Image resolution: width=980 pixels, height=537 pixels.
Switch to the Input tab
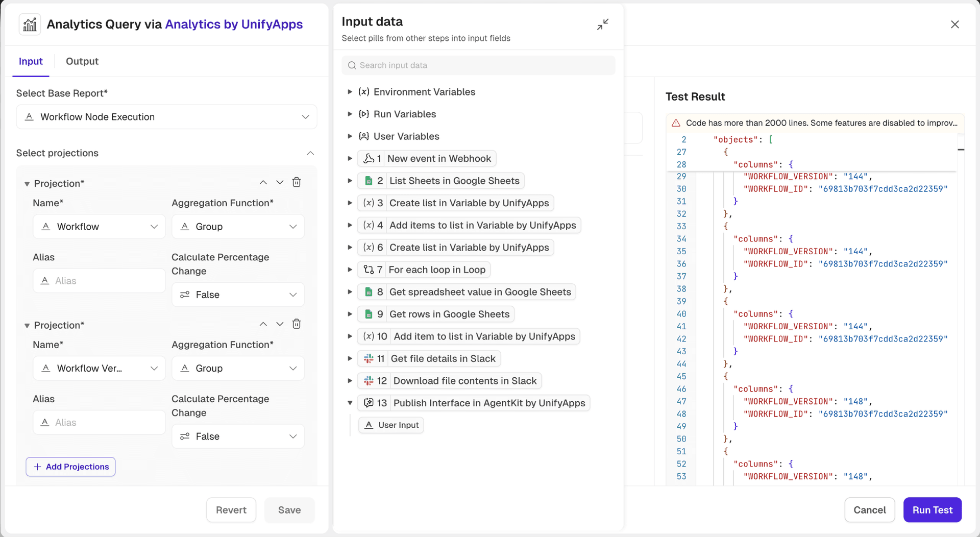pyautogui.click(x=31, y=61)
